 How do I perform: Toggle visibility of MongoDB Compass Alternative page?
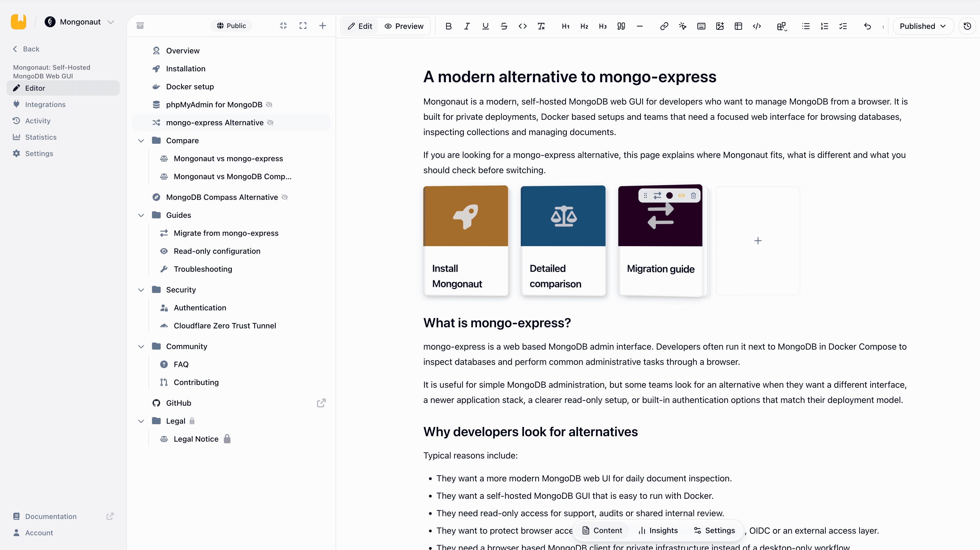[285, 197]
